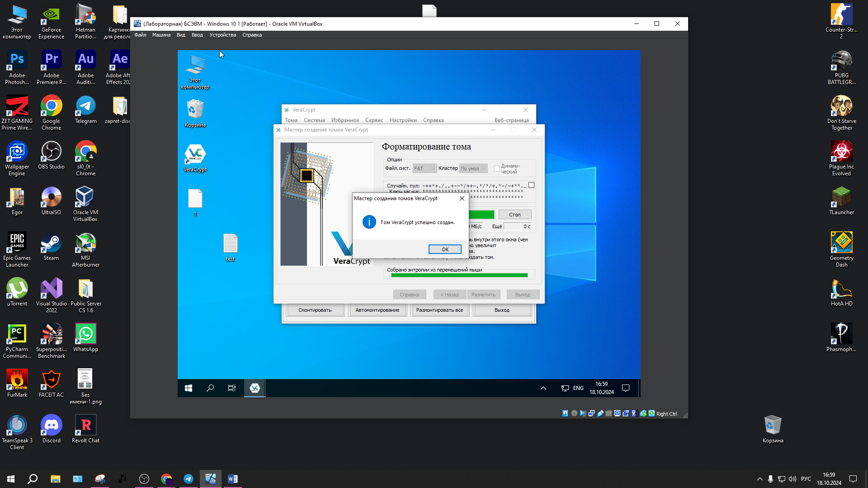Screen dimensions: 868x488
Task: Click VeraCrypt icon in VM taskbar
Action: click(255, 388)
